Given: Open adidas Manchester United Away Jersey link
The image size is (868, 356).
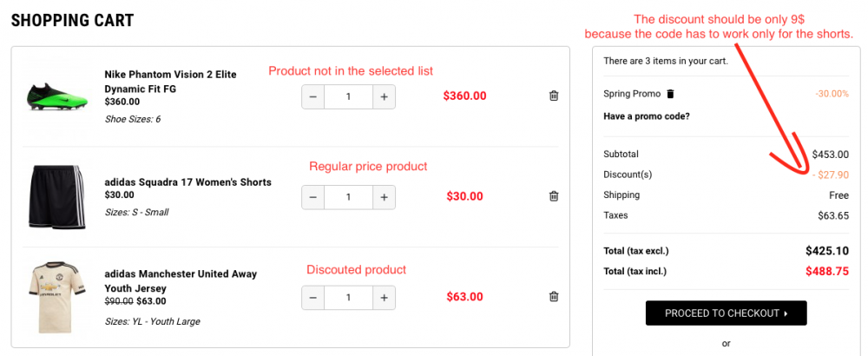Looking at the screenshot, I should pyautogui.click(x=181, y=280).
